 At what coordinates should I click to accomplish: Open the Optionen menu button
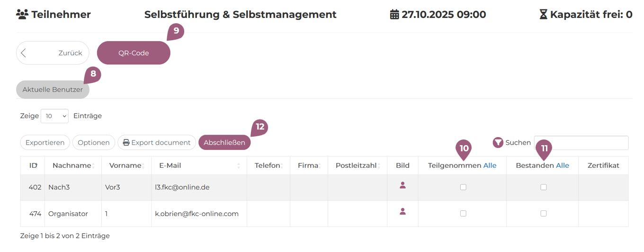pyautogui.click(x=94, y=142)
